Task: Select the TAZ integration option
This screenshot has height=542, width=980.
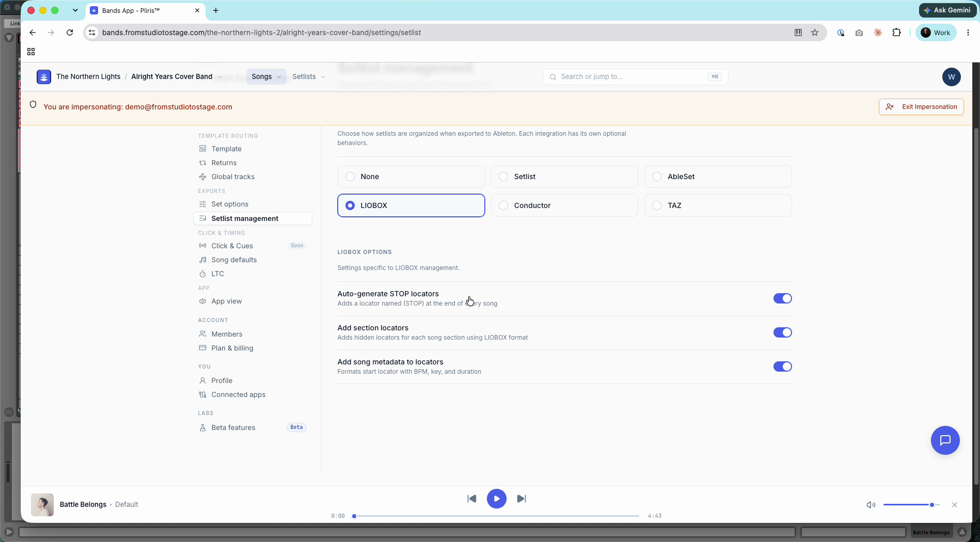Action: click(718, 205)
